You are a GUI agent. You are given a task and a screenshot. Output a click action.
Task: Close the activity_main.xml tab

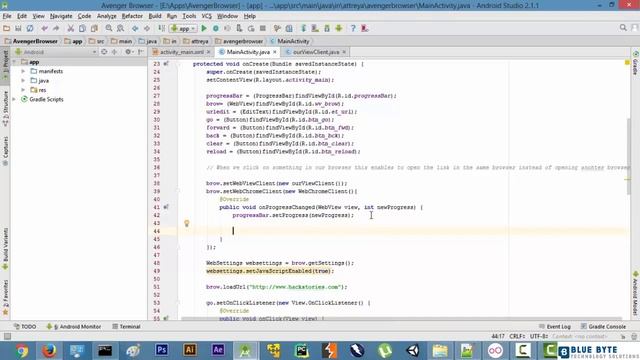(x=209, y=52)
